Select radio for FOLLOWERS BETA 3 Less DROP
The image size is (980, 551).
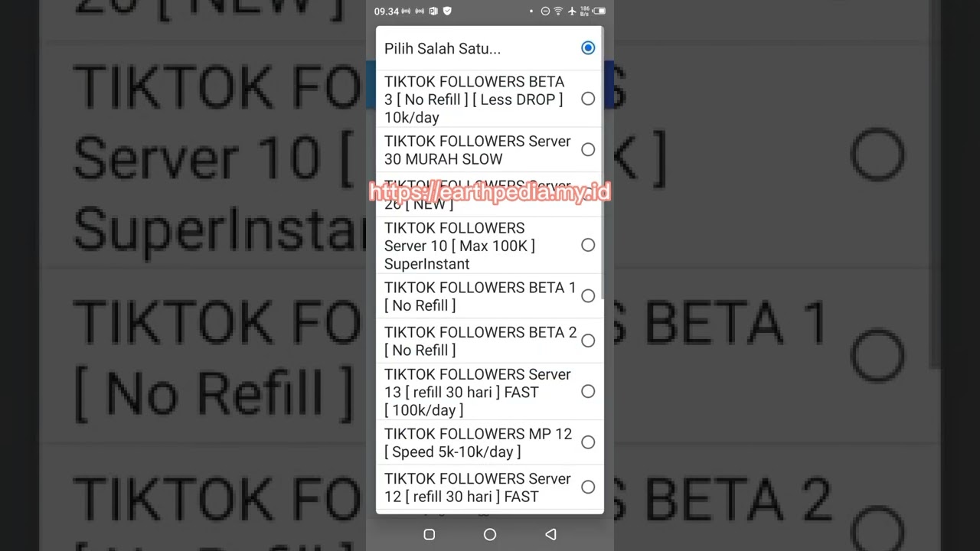(588, 99)
